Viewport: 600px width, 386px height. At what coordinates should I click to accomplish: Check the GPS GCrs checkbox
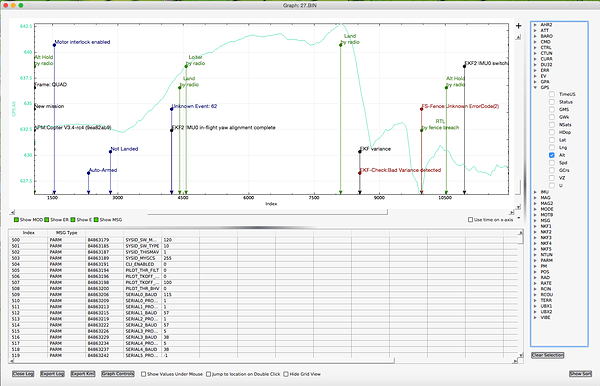(552, 170)
